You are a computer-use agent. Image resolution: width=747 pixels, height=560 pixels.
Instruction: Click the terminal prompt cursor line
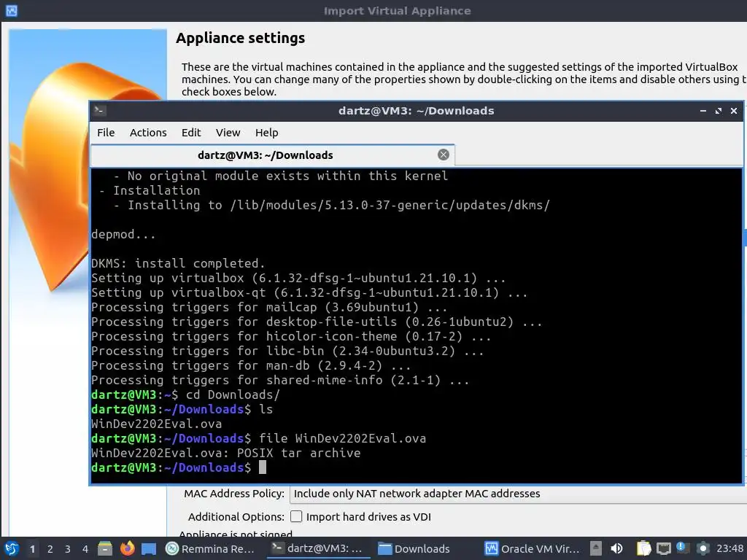pos(179,467)
